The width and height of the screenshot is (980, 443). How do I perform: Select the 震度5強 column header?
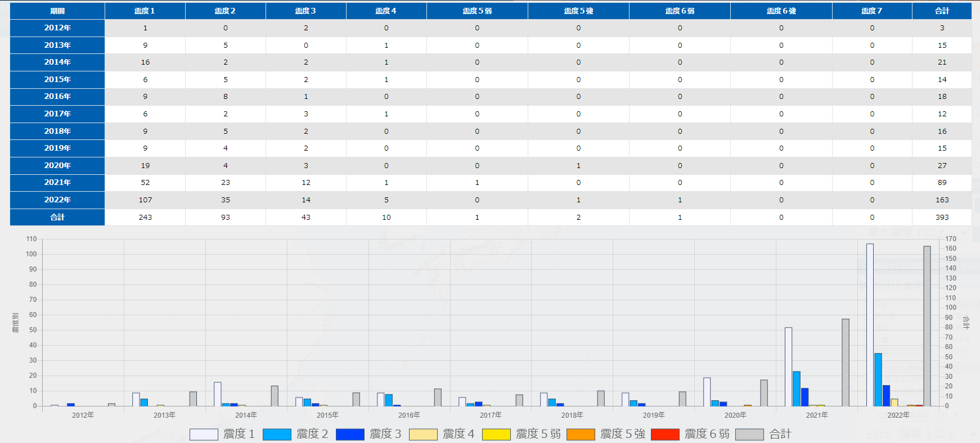point(578,11)
